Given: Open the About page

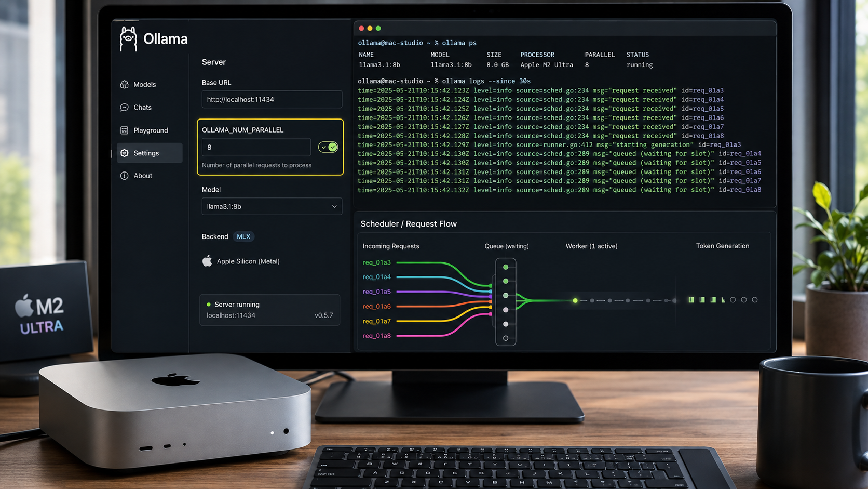Looking at the screenshot, I should tap(150, 176).
